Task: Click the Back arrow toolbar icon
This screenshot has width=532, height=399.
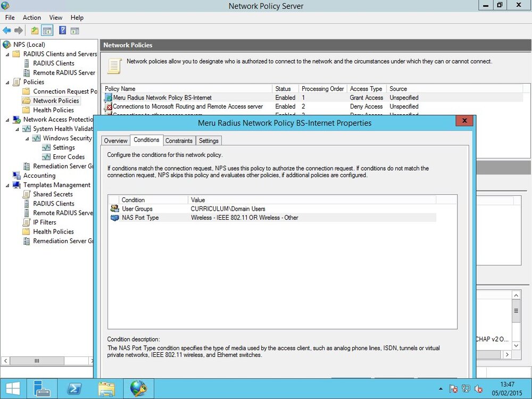Action: tap(7, 30)
